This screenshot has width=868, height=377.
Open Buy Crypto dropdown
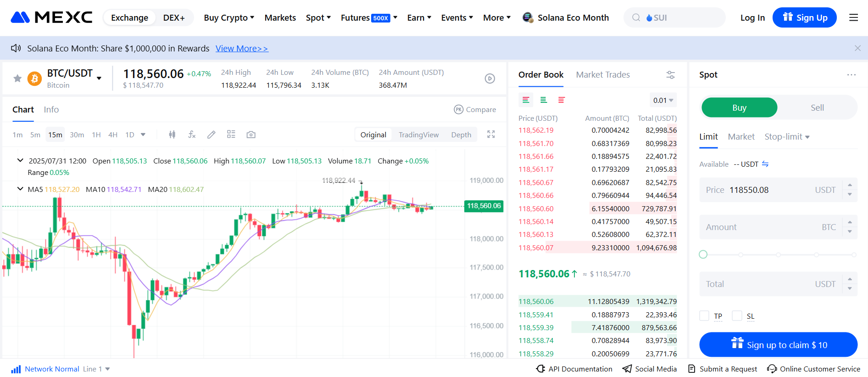point(229,17)
